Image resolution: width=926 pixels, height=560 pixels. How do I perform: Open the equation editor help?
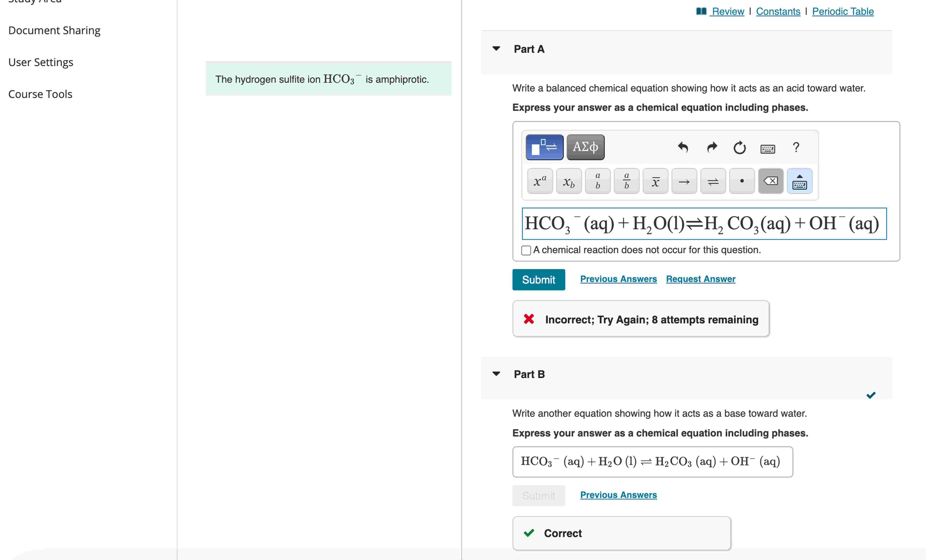(x=796, y=147)
